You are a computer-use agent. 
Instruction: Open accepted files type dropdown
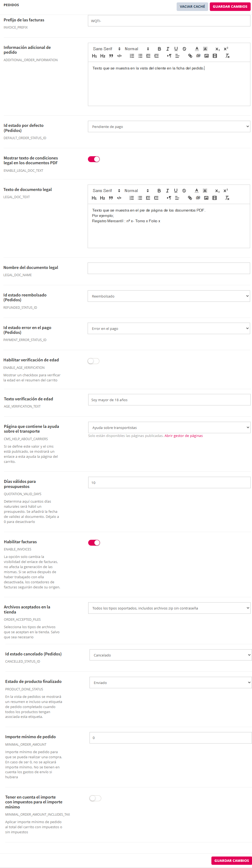tap(169, 608)
